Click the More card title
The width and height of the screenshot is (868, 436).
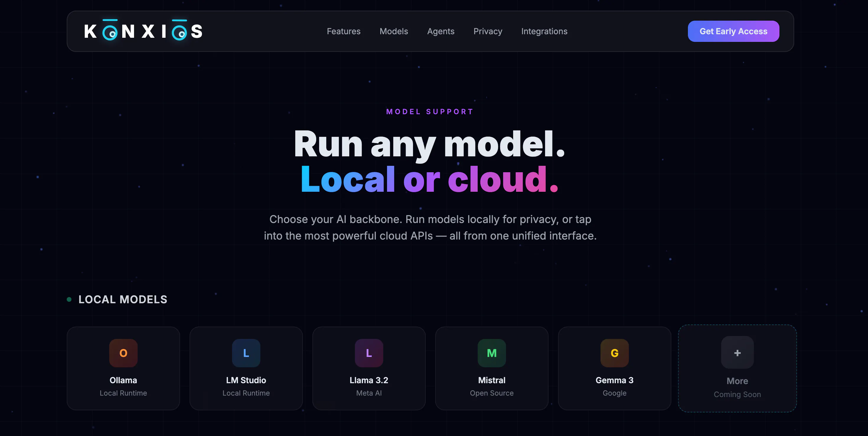tap(737, 381)
